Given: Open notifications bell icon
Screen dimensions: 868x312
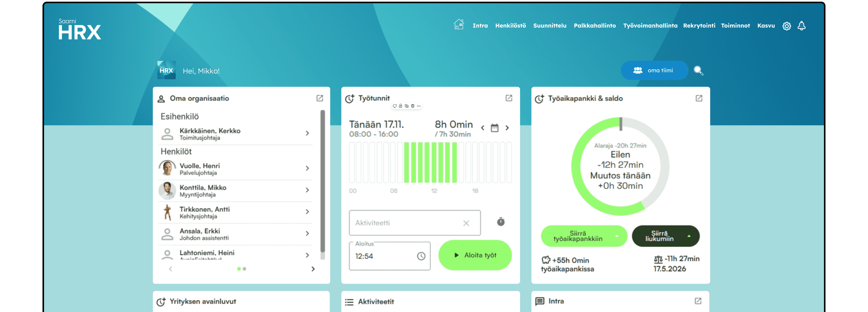Looking at the screenshot, I should [x=802, y=26].
